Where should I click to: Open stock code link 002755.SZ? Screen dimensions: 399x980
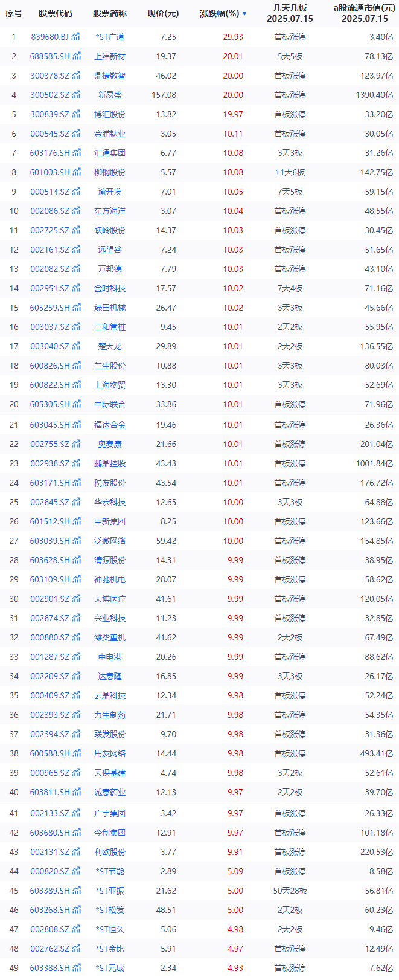[50, 444]
